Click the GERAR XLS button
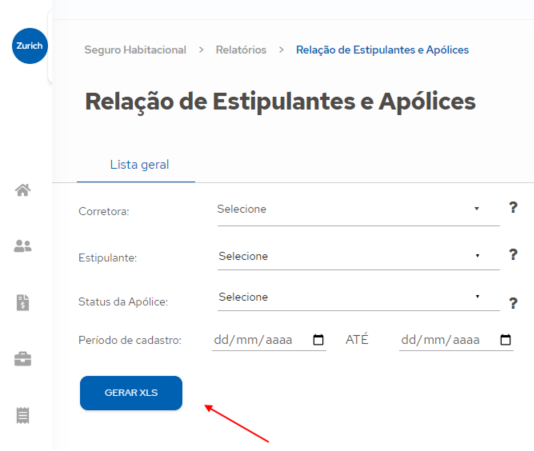The width and height of the screenshot is (534, 451). pyautogui.click(x=131, y=393)
